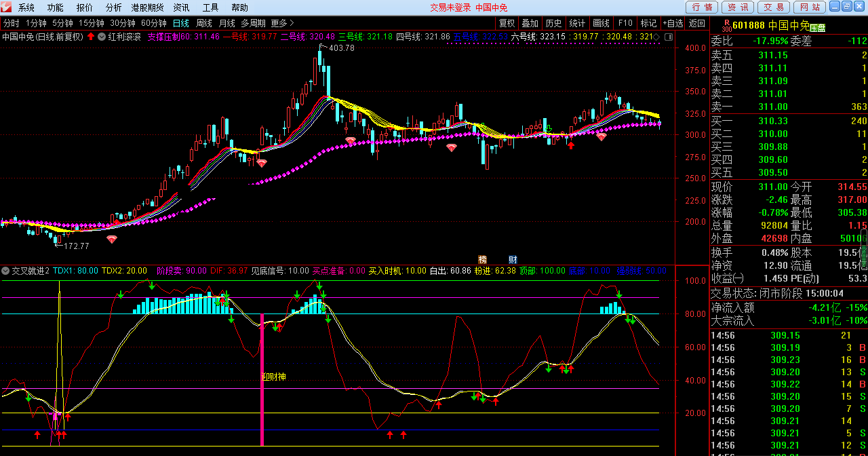This screenshot has height=456, width=868.
Task: Click the 行情 button at top right
Action: click(x=701, y=7)
